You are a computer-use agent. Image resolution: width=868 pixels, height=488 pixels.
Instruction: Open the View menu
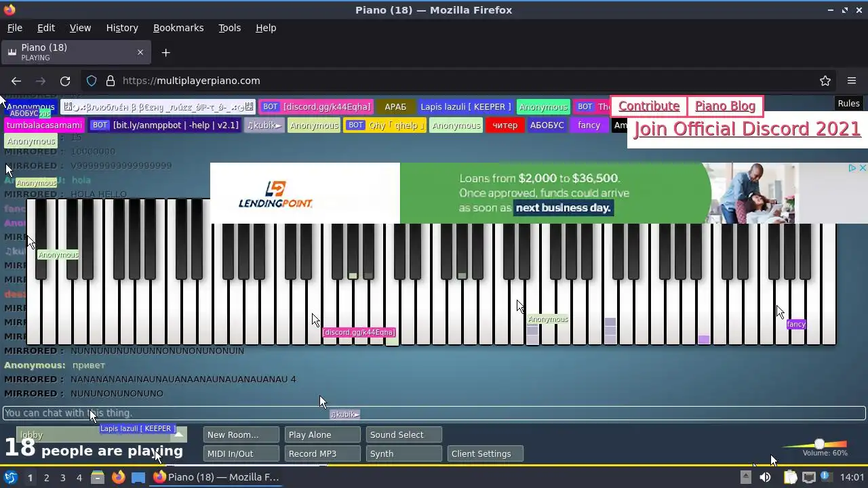point(80,28)
